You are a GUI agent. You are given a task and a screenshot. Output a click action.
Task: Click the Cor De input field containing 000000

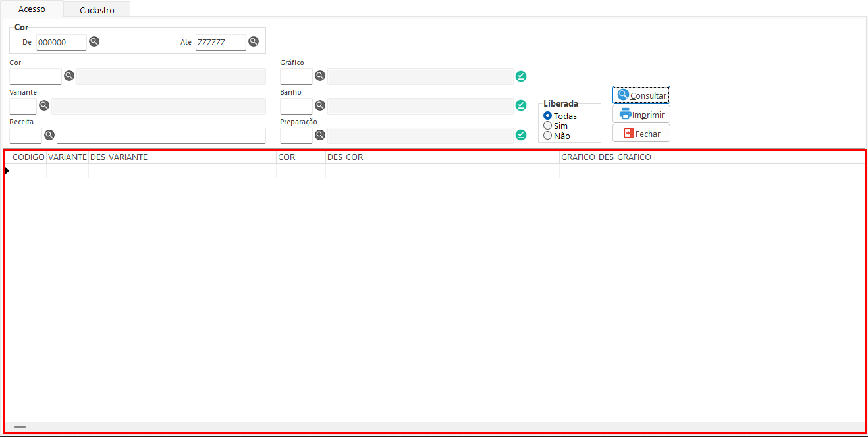point(61,42)
